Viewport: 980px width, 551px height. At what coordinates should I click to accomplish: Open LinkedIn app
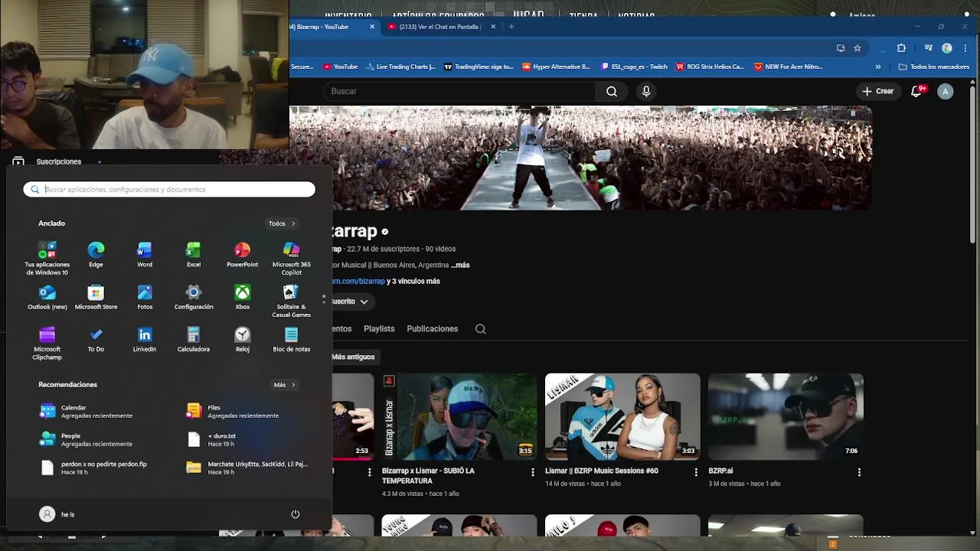(145, 340)
